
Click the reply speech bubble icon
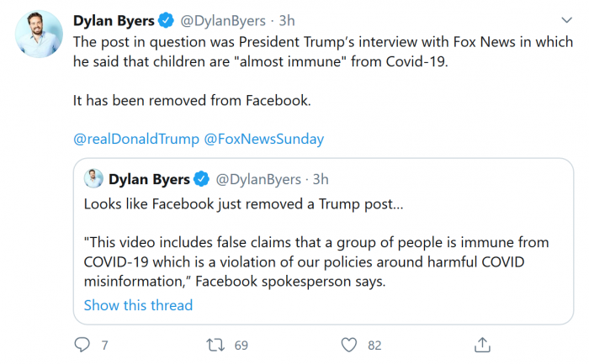pyautogui.click(x=82, y=345)
